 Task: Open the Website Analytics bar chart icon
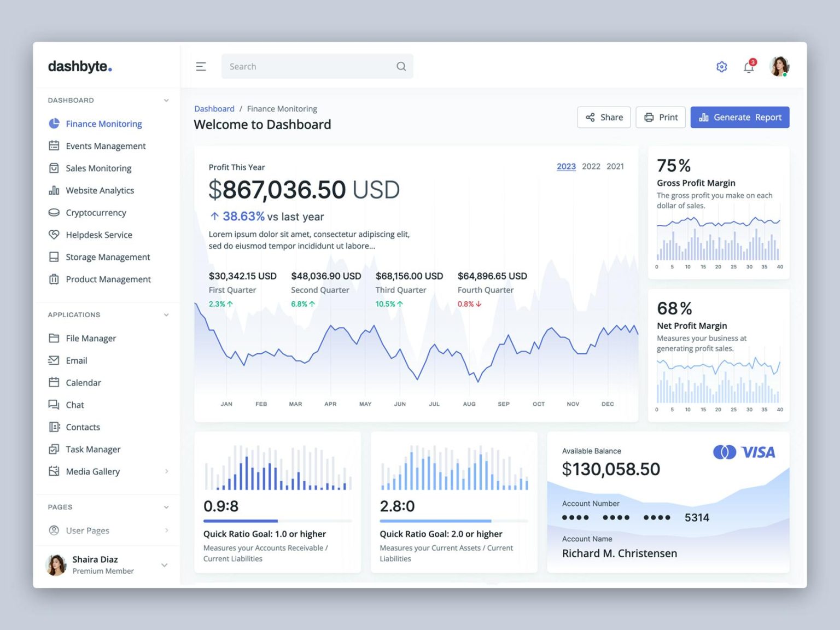54,190
